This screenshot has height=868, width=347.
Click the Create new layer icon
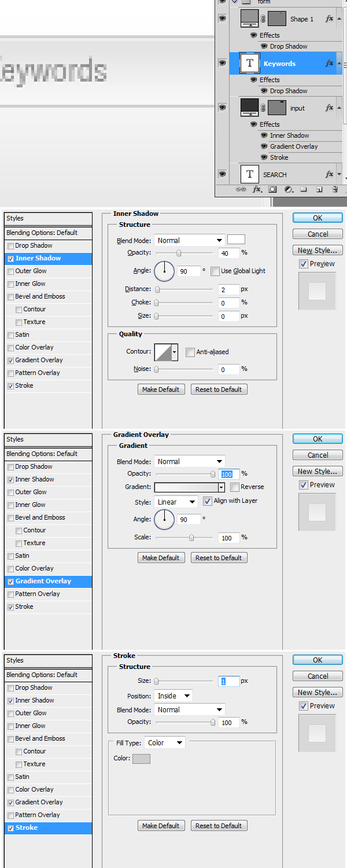pyautogui.click(x=319, y=189)
